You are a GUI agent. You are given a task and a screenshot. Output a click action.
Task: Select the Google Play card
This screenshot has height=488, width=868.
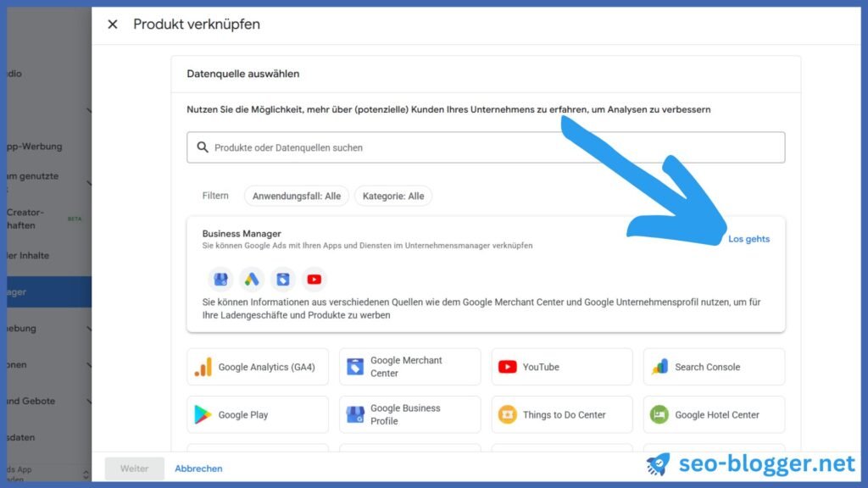click(x=258, y=414)
